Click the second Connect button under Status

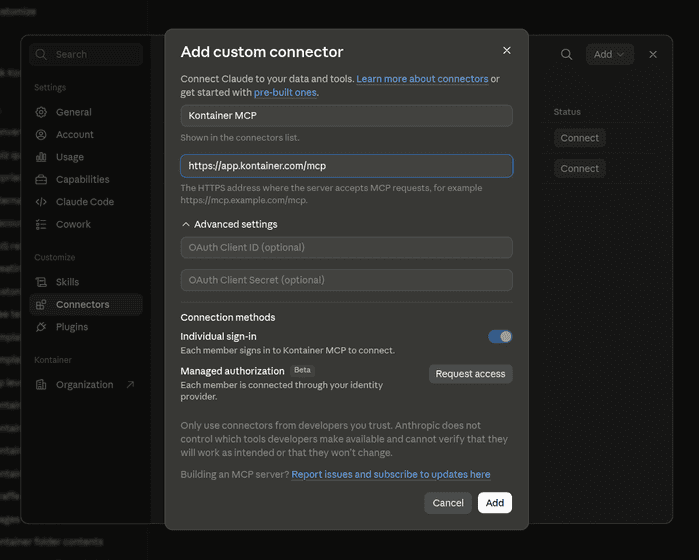point(580,169)
